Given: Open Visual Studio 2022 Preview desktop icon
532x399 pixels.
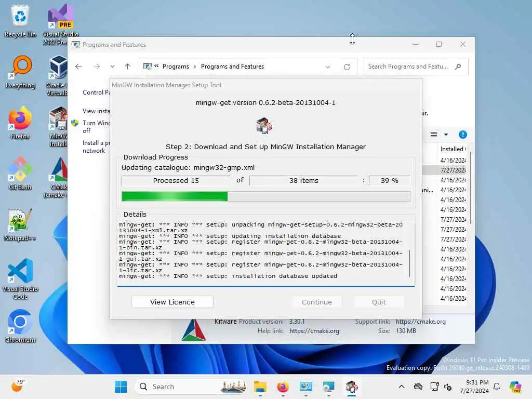Looking at the screenshot, I should pos(60,24).
